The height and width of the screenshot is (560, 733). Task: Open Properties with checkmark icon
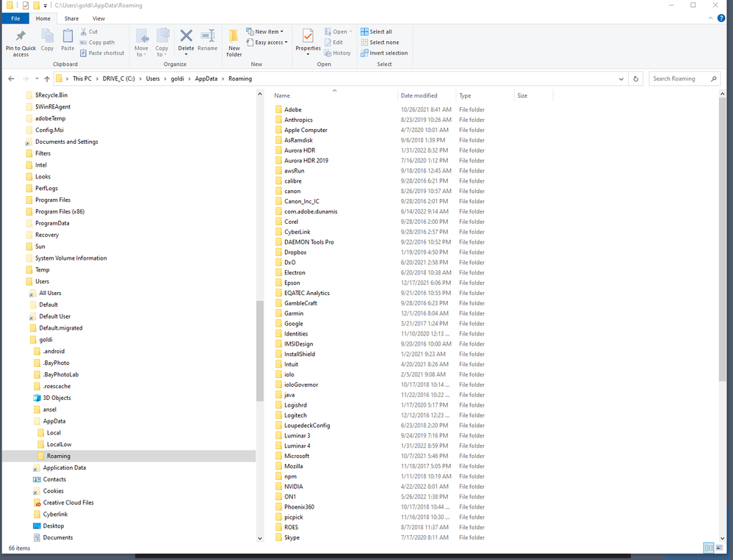click(308, 36)
